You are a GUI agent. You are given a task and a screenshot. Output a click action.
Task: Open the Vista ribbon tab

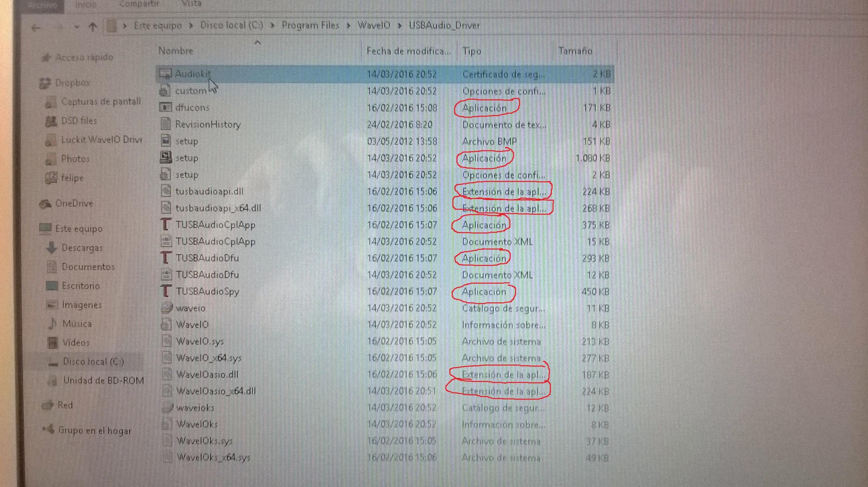(x=191, y=4)
